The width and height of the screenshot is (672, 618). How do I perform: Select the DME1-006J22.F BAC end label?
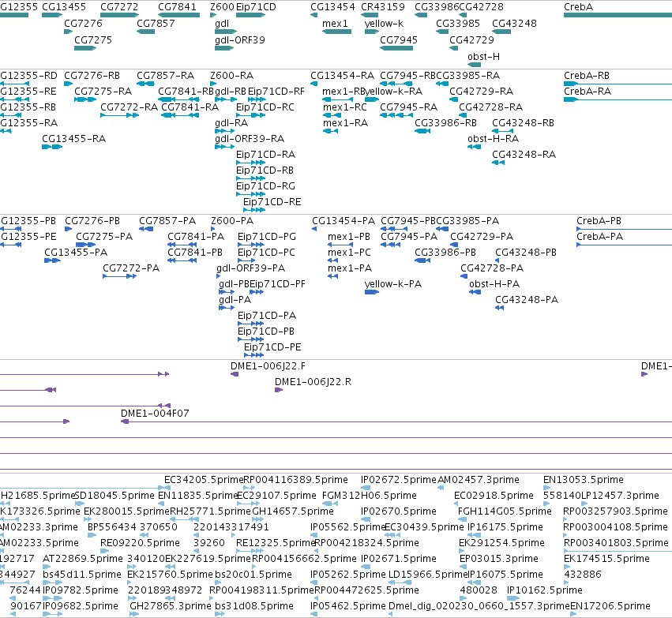click(x=268, y=365)
